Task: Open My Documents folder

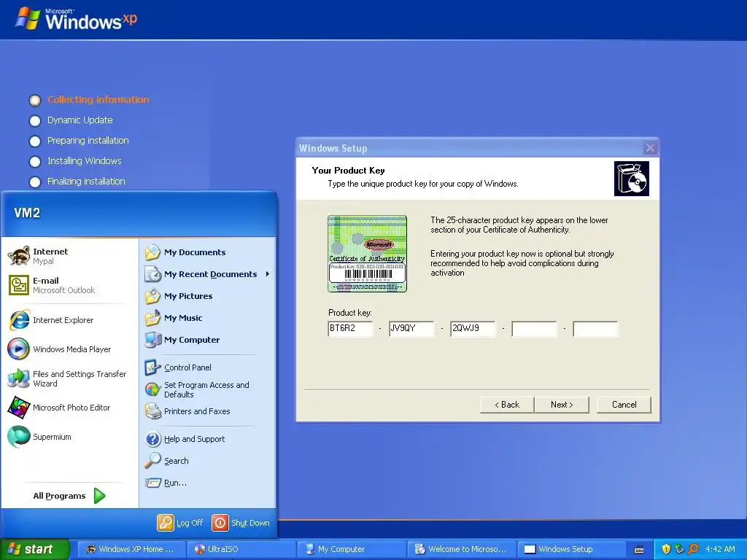Action: (185, 252)
